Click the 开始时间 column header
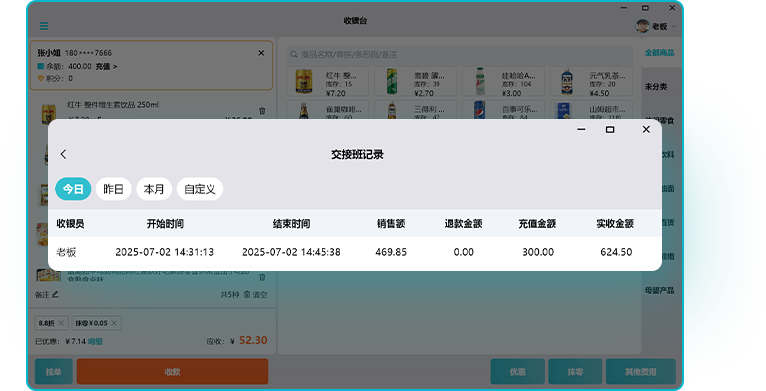 (x=165, y=224)
